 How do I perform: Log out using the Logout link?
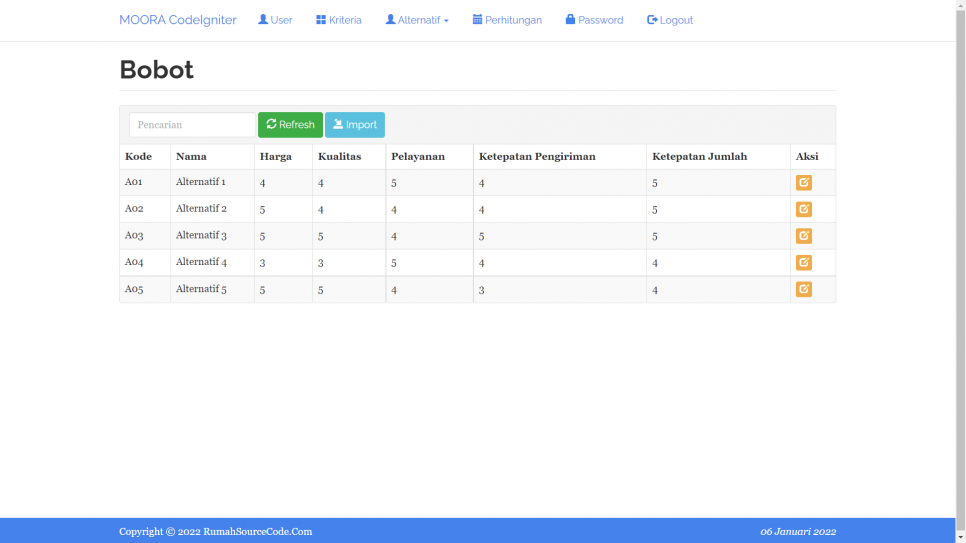670,20
